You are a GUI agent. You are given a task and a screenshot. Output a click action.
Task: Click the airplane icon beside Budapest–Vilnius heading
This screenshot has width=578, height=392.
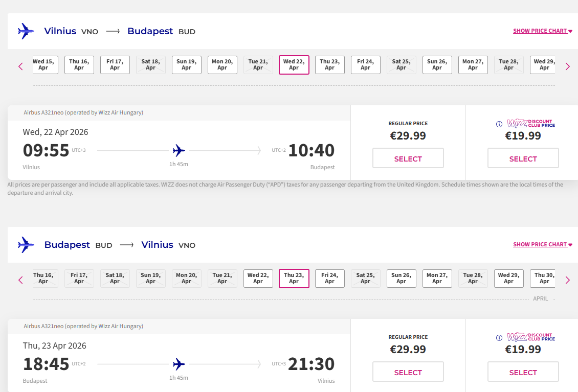[x=26, y=245]
